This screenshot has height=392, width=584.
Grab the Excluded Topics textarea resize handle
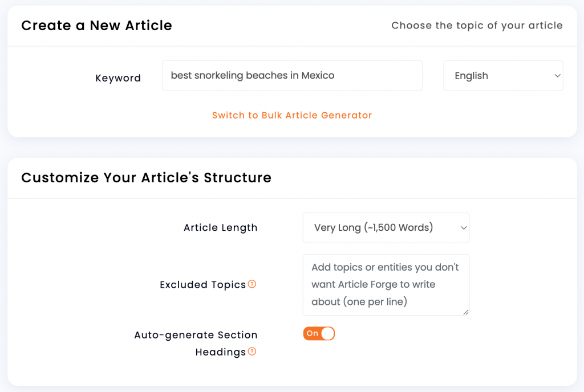pyautogui.click(x=465, y=312)
